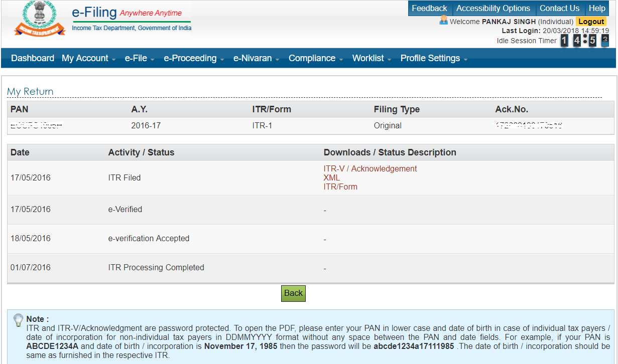Screen dimensions: 618x364
Task: Open the Worklist dropdown
Action: coord(368,58)
